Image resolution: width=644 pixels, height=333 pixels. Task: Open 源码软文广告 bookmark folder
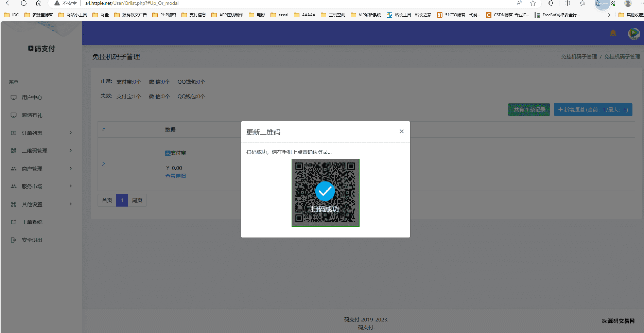pyautogui.click(x=130, y=15)
